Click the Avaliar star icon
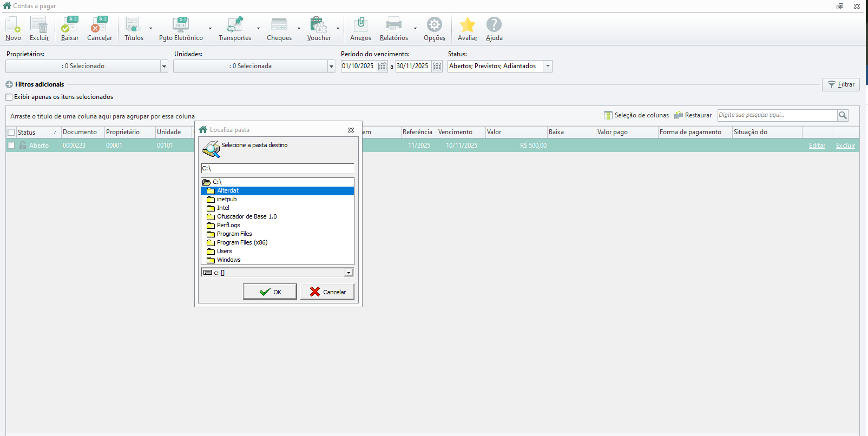 pos(468,25)
